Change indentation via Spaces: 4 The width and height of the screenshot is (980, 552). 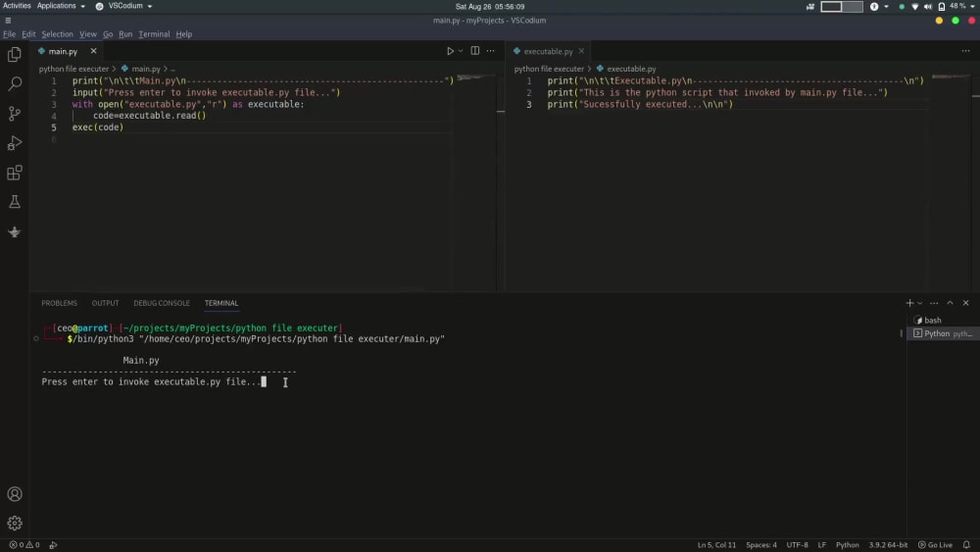(x=761, y=544)
